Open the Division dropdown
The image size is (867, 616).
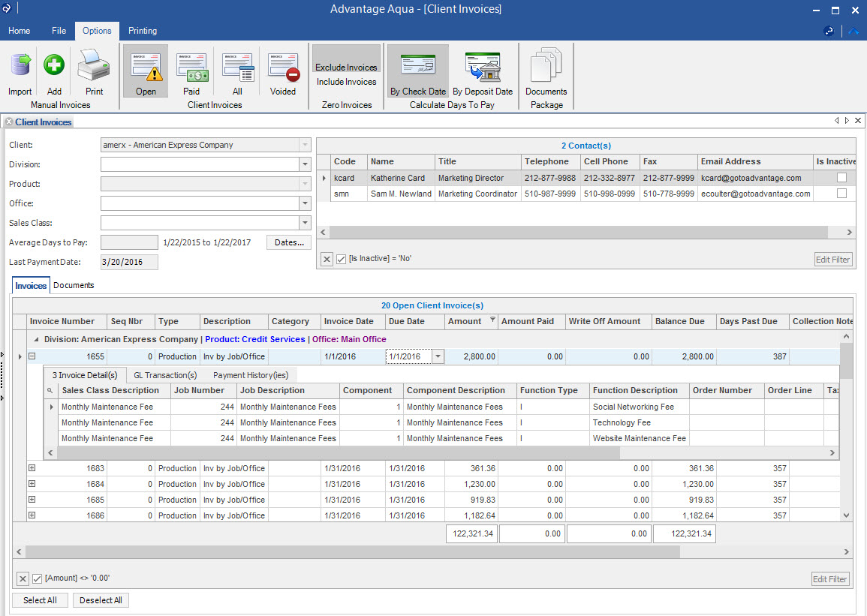pyautogui.click(x=304, y=164)
